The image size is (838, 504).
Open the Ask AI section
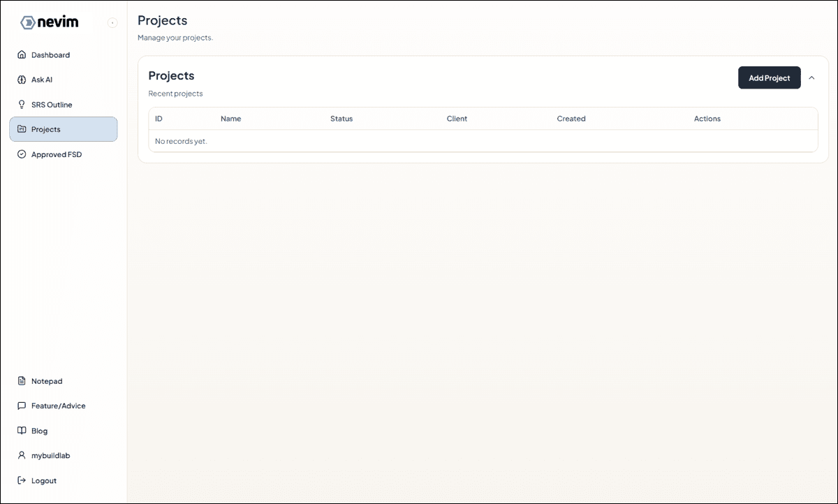(42, 80)
